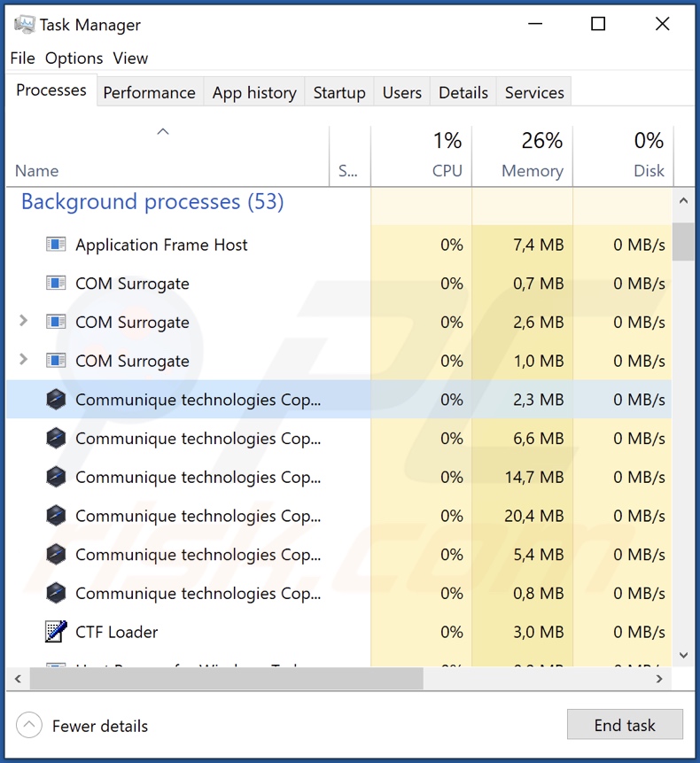700x763 pixels.
Task: Click the horizontal scrollbar right arrow
Action: [659, 678]
